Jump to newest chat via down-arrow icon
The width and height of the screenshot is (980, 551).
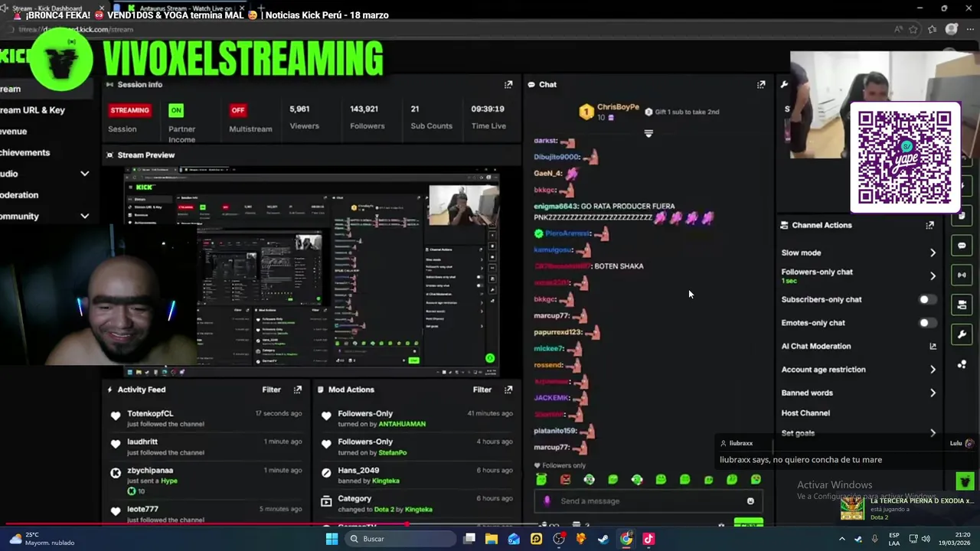tap(648, 133)
